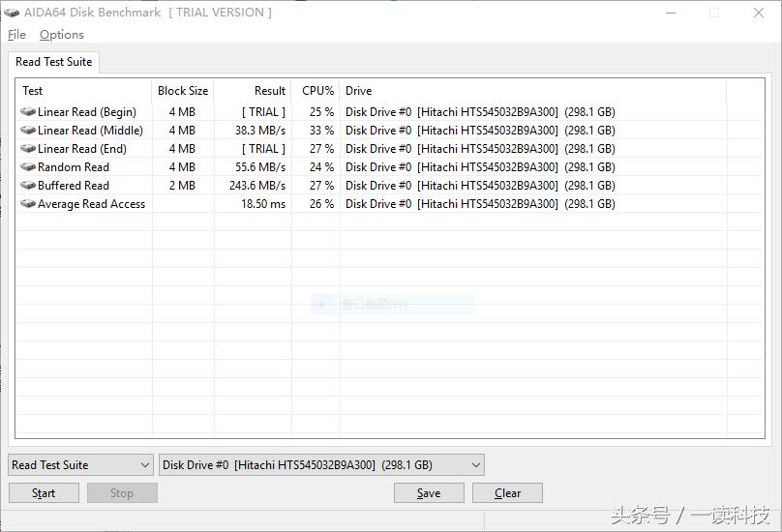Image resolution: width=782 pixels, height=532 pixels.
Task: Click disk icon beside Linear Read (End)
Action: coord(28,149)
